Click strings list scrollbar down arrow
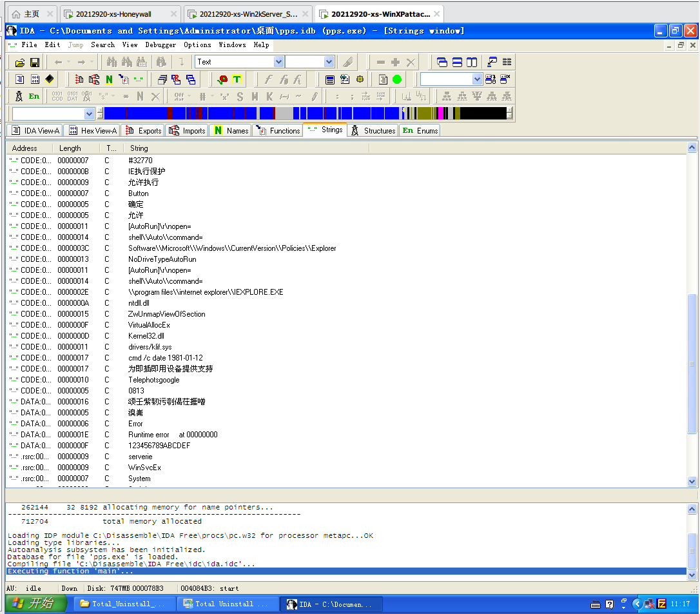Image resolution: width=700 pixels, height=614 pixels. tap(692, 481)
